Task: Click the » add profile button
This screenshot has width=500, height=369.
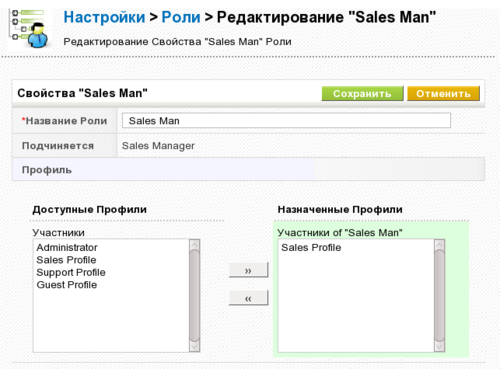Action: (248, 270)
